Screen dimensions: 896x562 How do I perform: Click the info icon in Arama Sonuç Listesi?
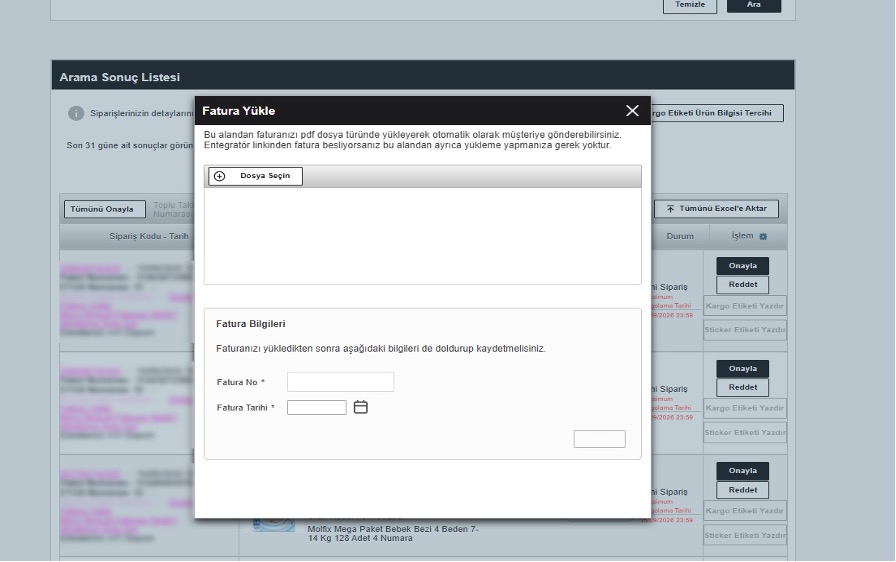[x=76, y=113]
